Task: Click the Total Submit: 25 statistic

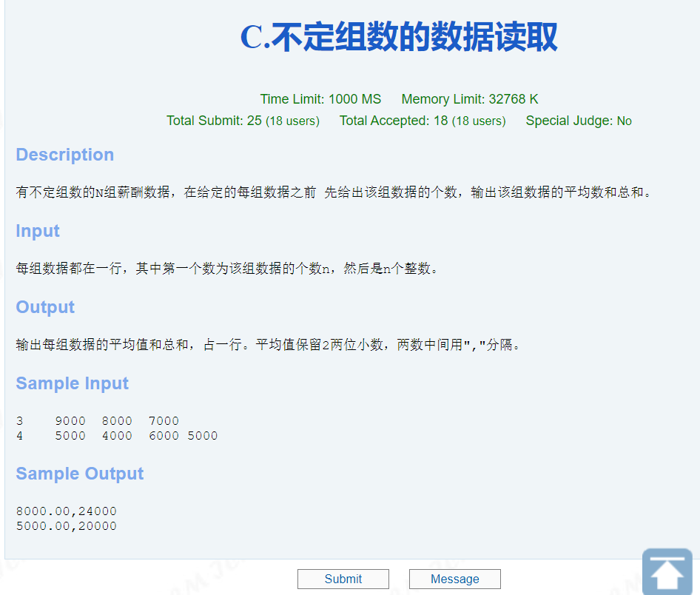Action: 243,121
